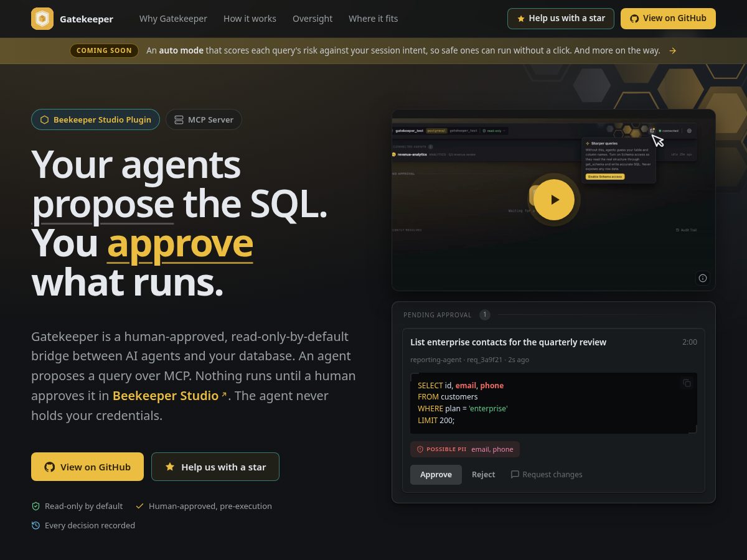Click the hero Help us with a star button

pyautogui.click(x=215, y=467)
